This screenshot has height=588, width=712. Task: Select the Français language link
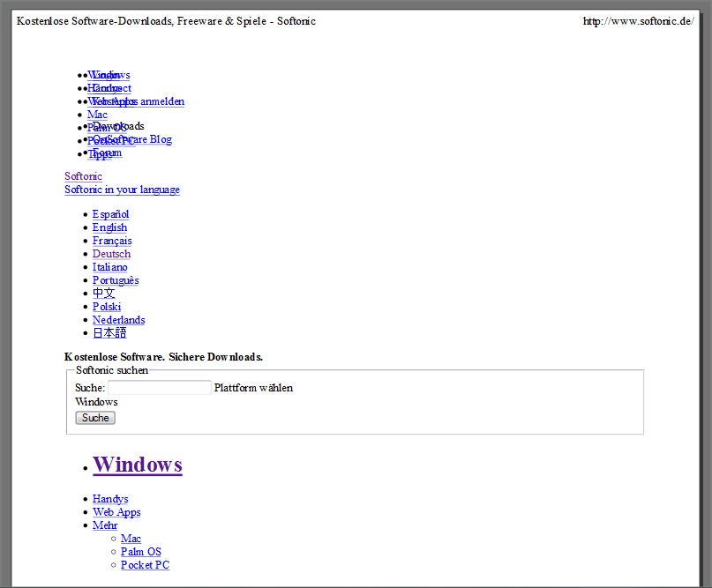coord(112,241)
